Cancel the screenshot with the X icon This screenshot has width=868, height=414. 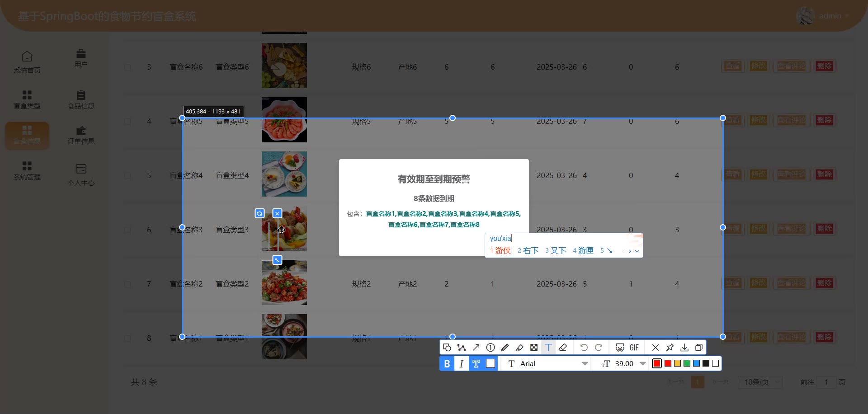656,348
